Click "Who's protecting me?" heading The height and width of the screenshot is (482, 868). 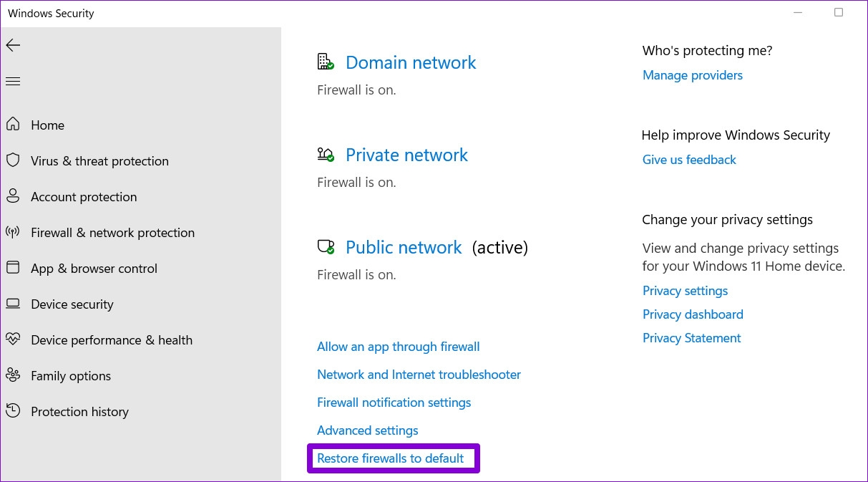point(707,50)
